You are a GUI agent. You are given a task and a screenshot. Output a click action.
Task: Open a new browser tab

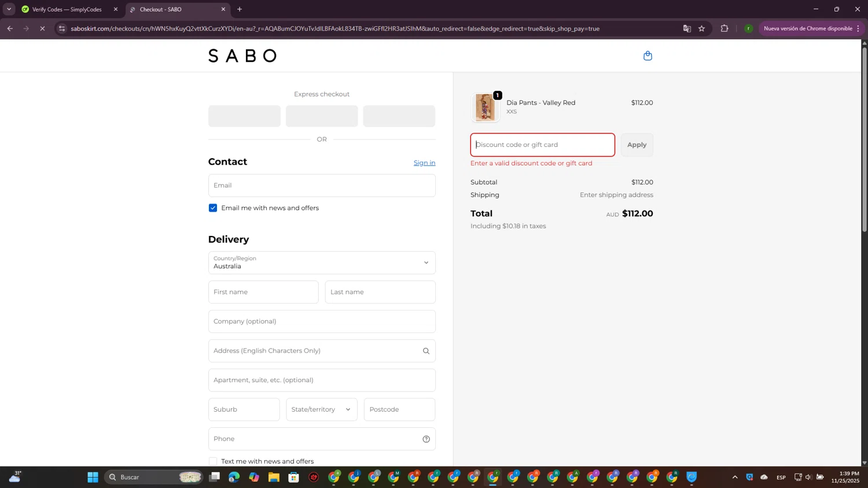[x=240, y=9]
